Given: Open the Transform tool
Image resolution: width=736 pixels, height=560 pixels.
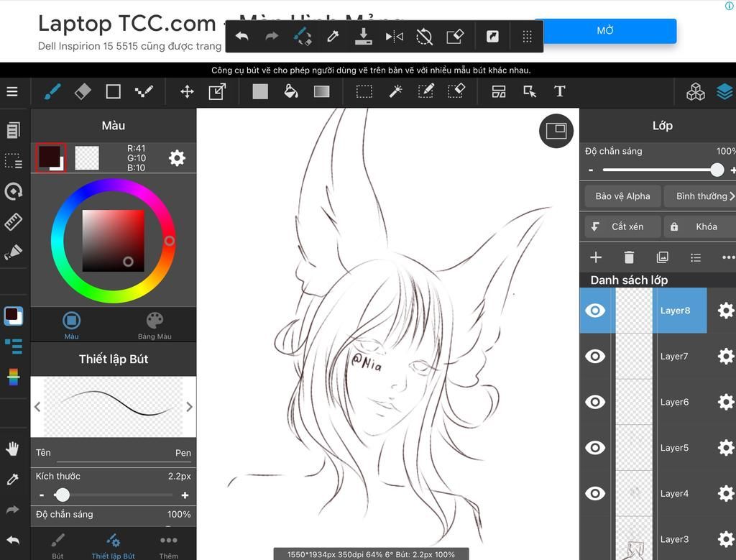Looking at the screenshot, I should click(x=217, y=91).
